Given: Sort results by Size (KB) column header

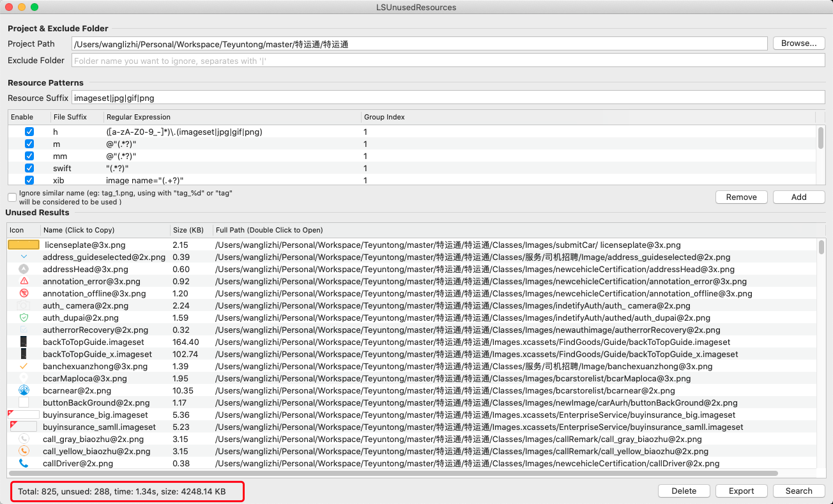Looking at the screenshot, I should 188,230.
